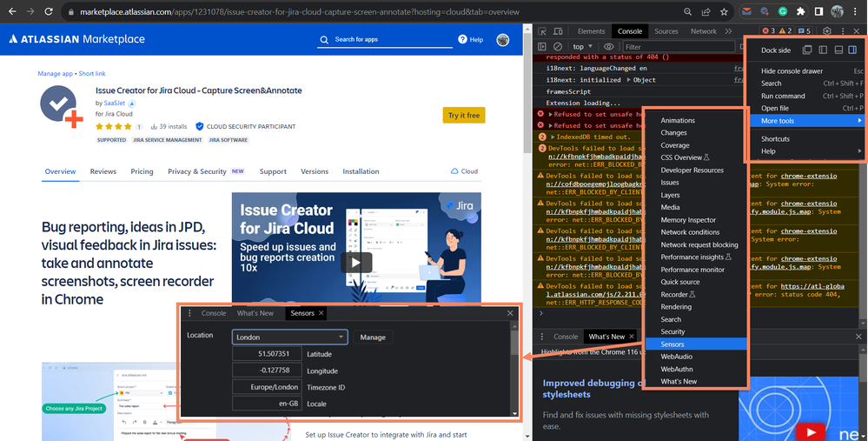Bookmark this page with the star icon

pos(724,11)
